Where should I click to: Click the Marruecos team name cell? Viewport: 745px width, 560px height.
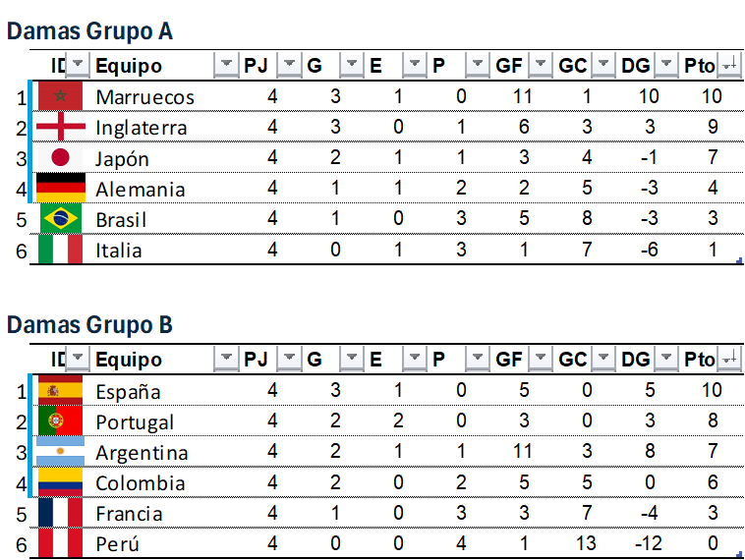145,97
